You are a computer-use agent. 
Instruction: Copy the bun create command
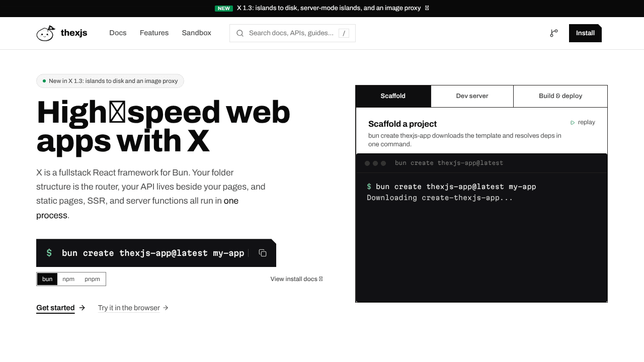pos(263,253)
